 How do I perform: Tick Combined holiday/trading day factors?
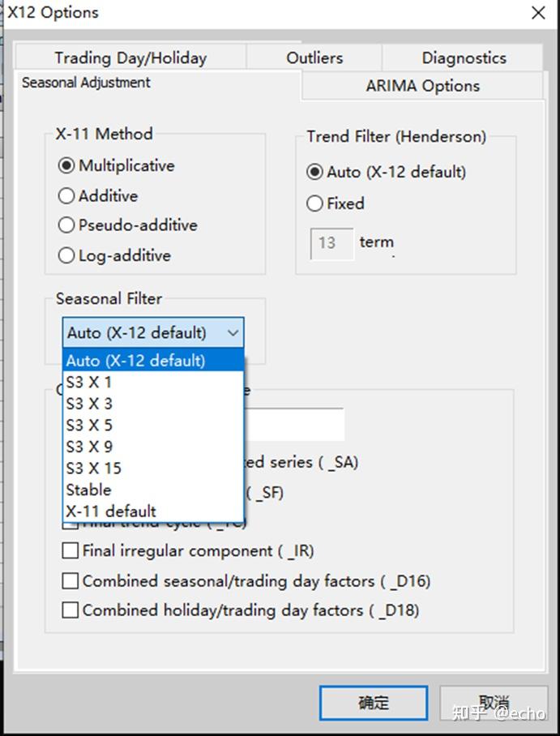71,610
